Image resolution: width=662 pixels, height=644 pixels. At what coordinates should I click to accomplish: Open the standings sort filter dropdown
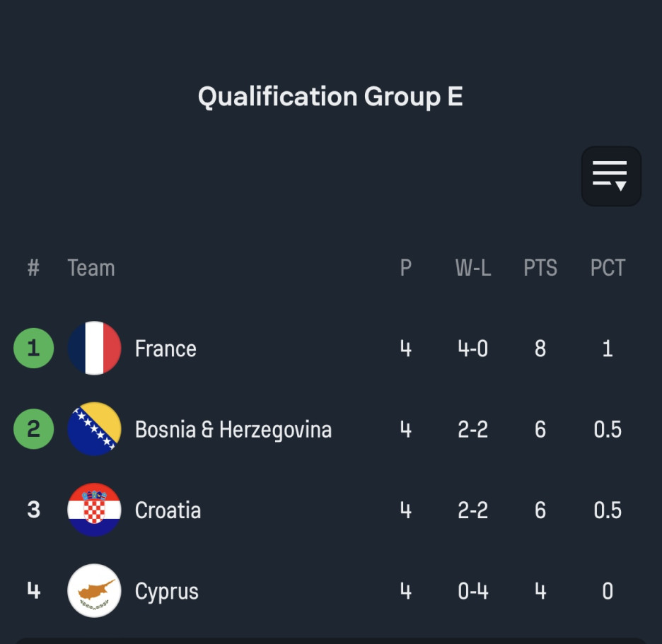click(x=611, y=176)
